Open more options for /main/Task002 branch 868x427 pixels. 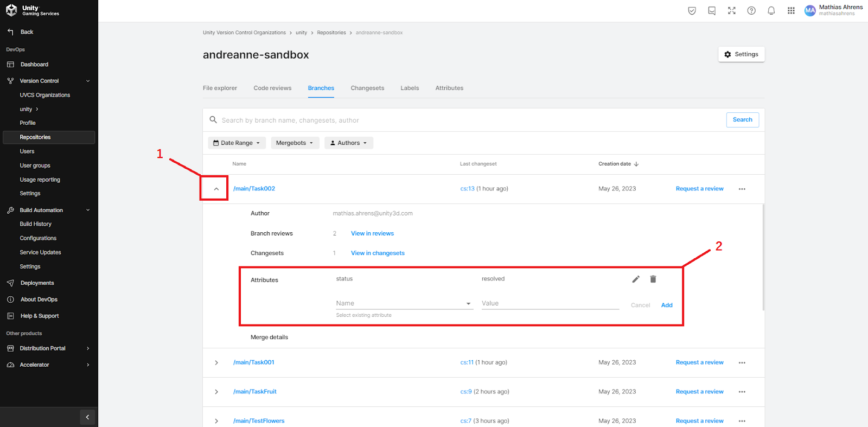[742, 189]
